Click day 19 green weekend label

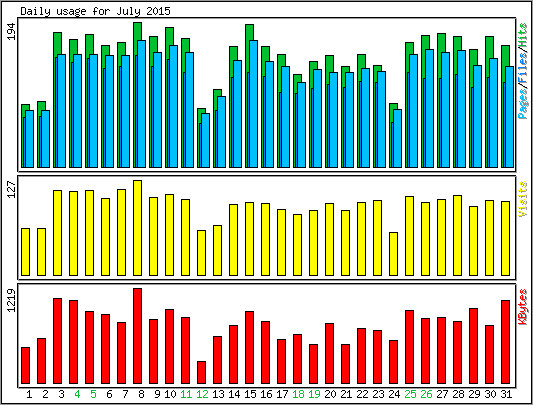pyautogui.click(x=314, y=394)
